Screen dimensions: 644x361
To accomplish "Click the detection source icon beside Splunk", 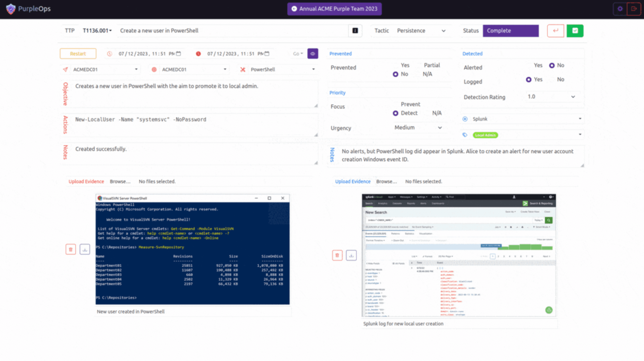I will 465,119.
